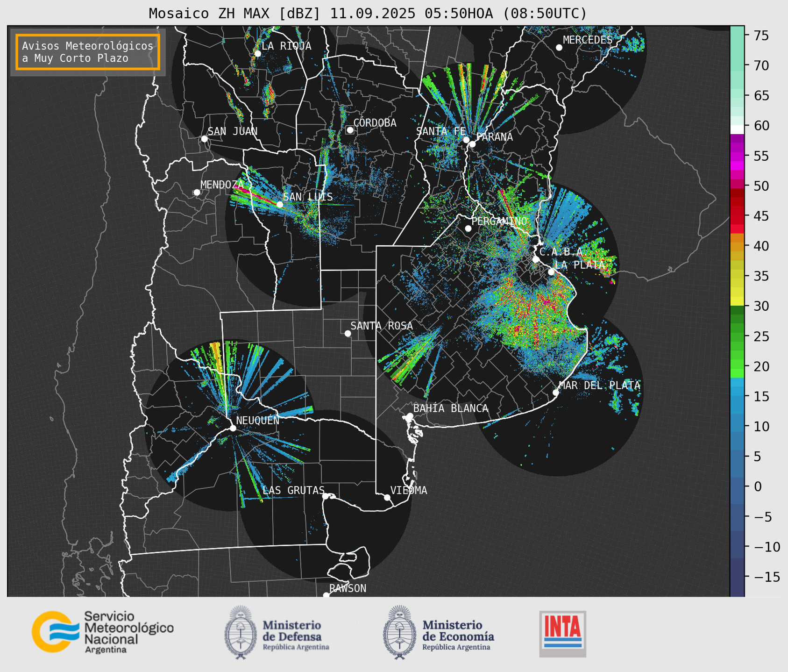Click the Neuquén city marker
This screenshot has height=672, width=788.
pos(233,428)
